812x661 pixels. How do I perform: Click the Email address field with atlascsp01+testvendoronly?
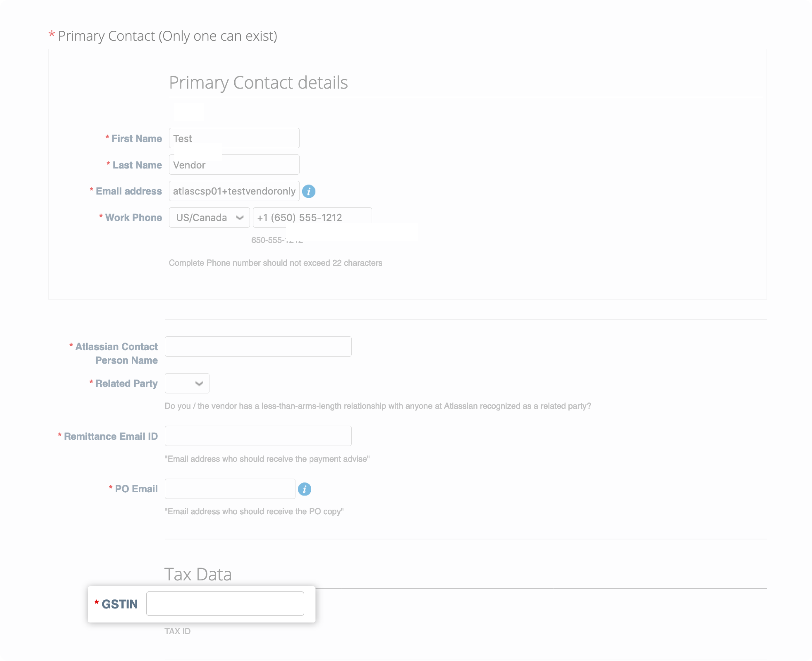click(234, 191)
